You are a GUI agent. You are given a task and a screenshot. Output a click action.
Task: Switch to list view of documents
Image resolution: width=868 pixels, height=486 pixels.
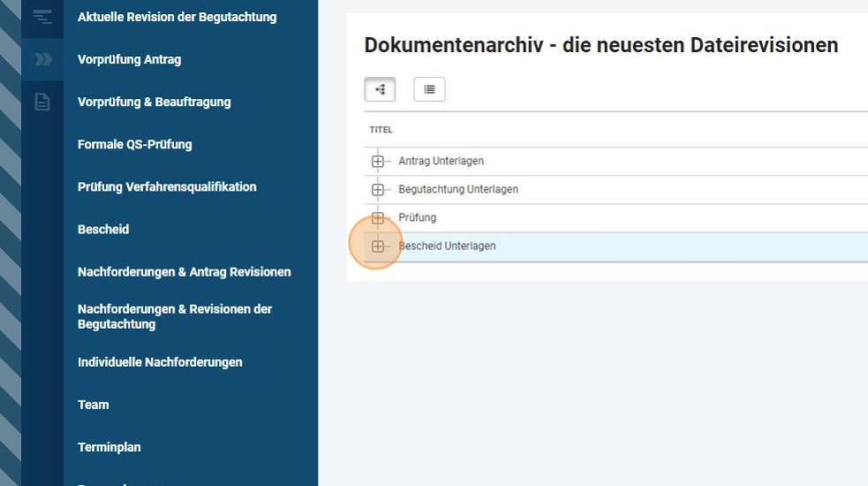[429, 89]
